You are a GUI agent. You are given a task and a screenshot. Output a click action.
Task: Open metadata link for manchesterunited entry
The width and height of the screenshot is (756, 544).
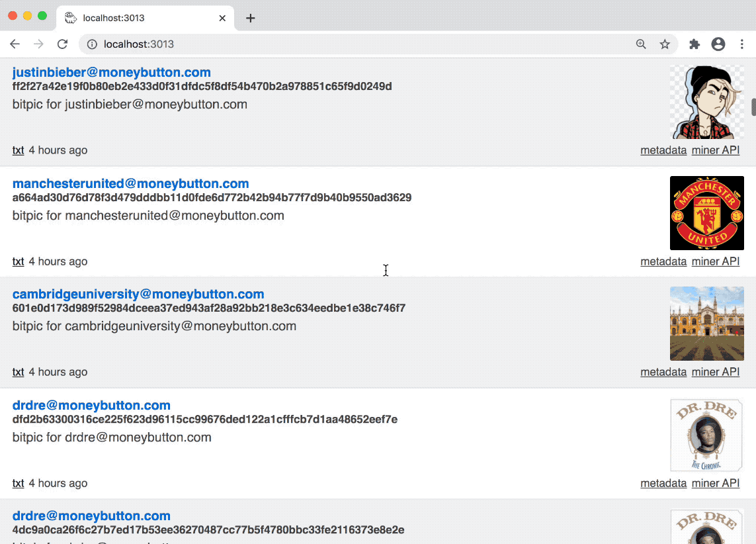click(663, 262)
